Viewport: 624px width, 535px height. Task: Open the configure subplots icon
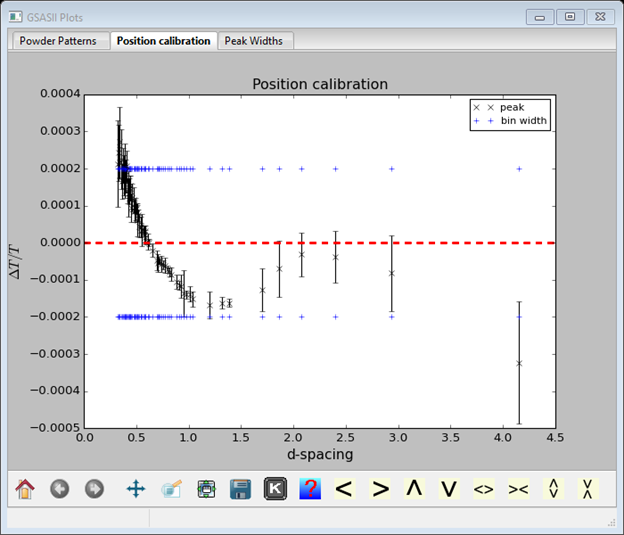point(207,489)
